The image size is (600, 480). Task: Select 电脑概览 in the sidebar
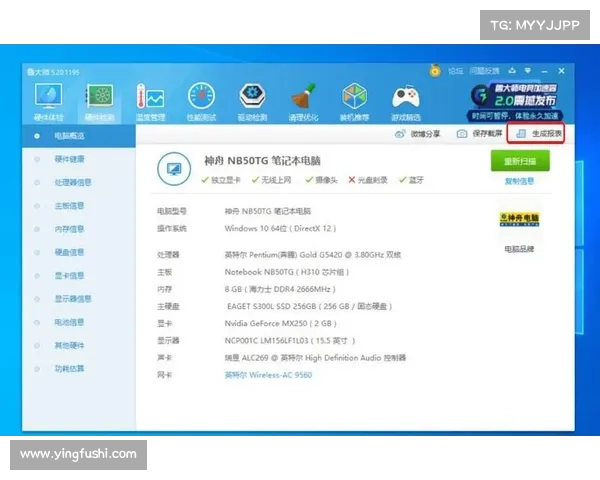coord(79,136)
